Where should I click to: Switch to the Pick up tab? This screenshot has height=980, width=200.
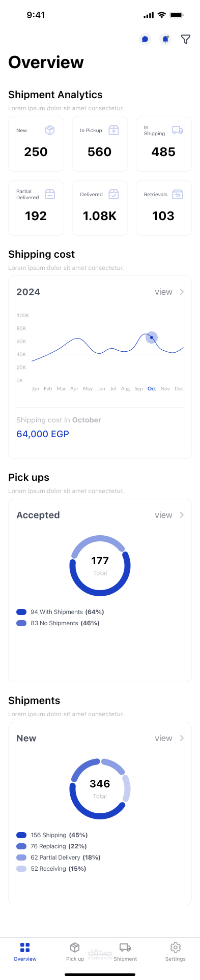(75, 952)
